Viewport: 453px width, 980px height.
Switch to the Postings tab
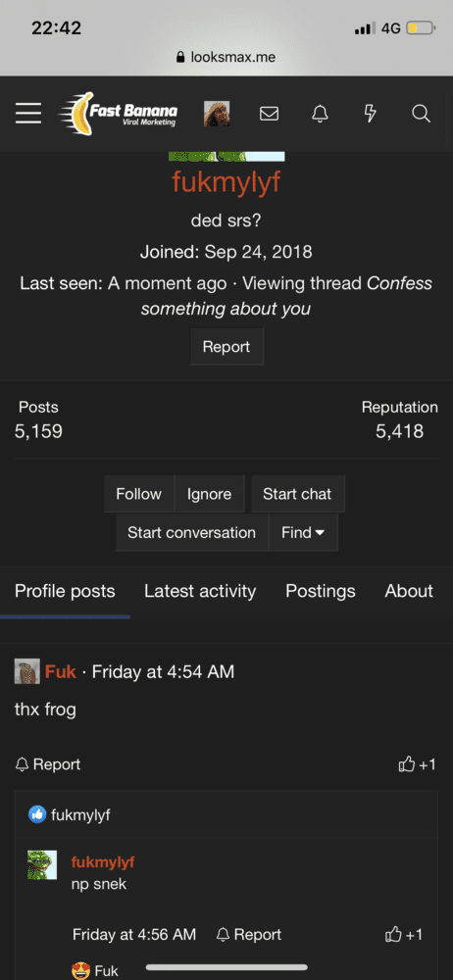pyautogui.click(x=321, y=591)
